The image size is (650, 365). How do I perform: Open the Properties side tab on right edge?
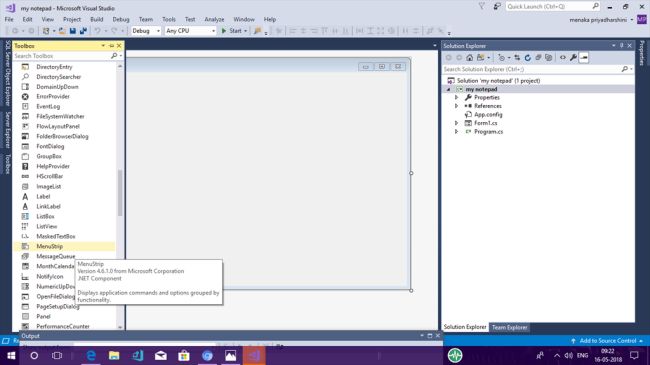pyautogui.click(x=642, y=53)
